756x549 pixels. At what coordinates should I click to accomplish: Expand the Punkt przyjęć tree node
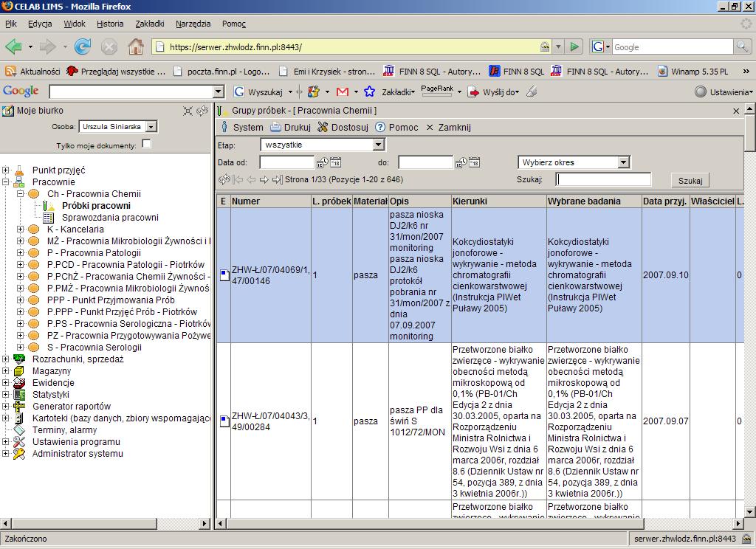click(5, 170)
